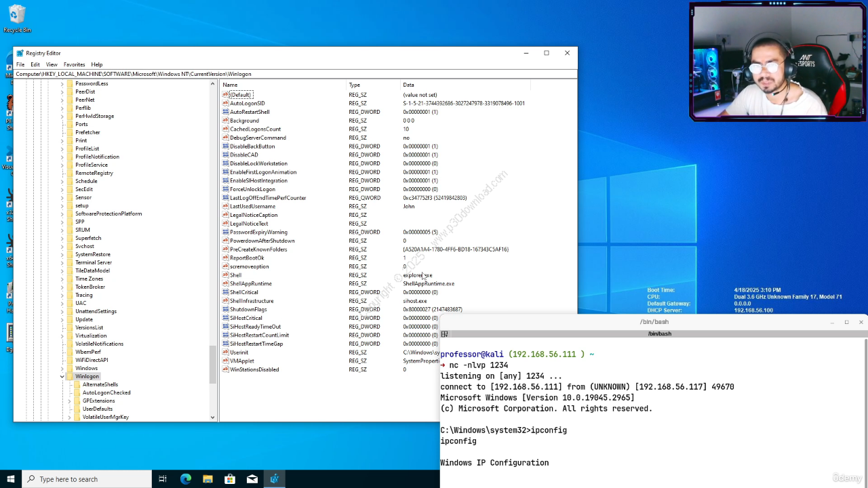Expand the Time Zones key
The image size is (868, 488).
62,279
